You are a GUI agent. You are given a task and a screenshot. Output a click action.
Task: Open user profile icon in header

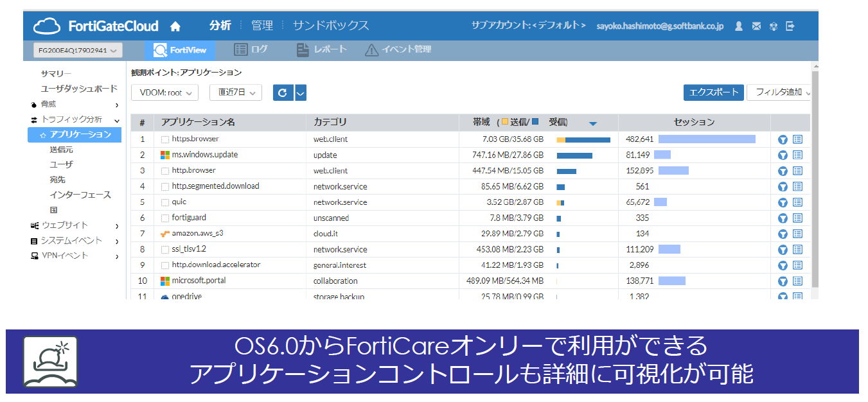click(739, 26)
